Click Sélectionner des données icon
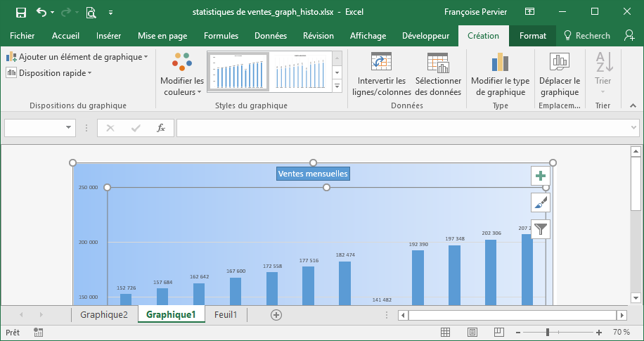This screenshot has height=341, width=644. [x=438, y=63]
